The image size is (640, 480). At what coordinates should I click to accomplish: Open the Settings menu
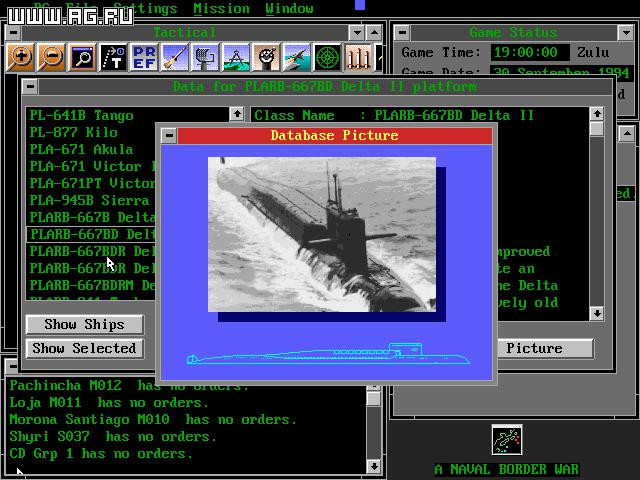click(x=145, y=7)
